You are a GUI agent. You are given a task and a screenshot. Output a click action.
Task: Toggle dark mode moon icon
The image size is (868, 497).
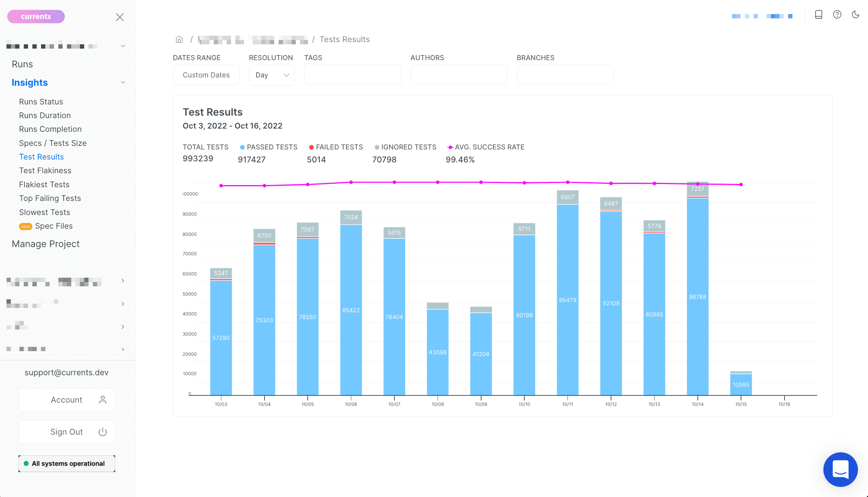(855, 15)
